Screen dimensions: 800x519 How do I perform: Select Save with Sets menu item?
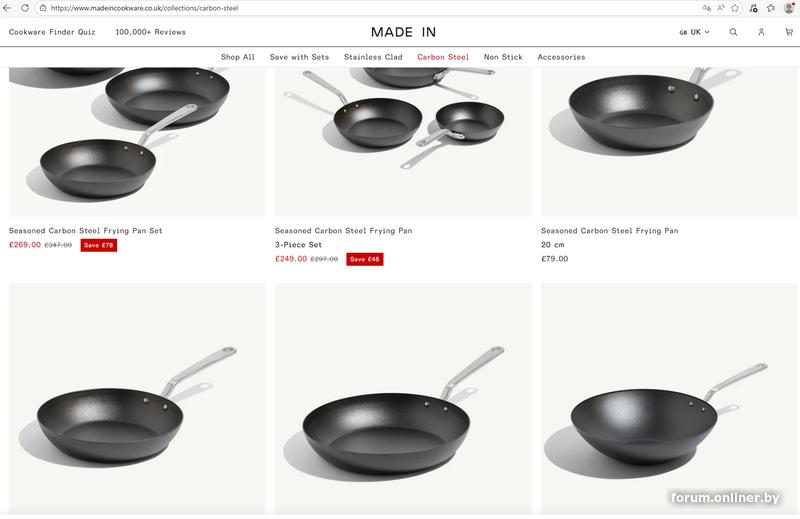click(299, 57)
